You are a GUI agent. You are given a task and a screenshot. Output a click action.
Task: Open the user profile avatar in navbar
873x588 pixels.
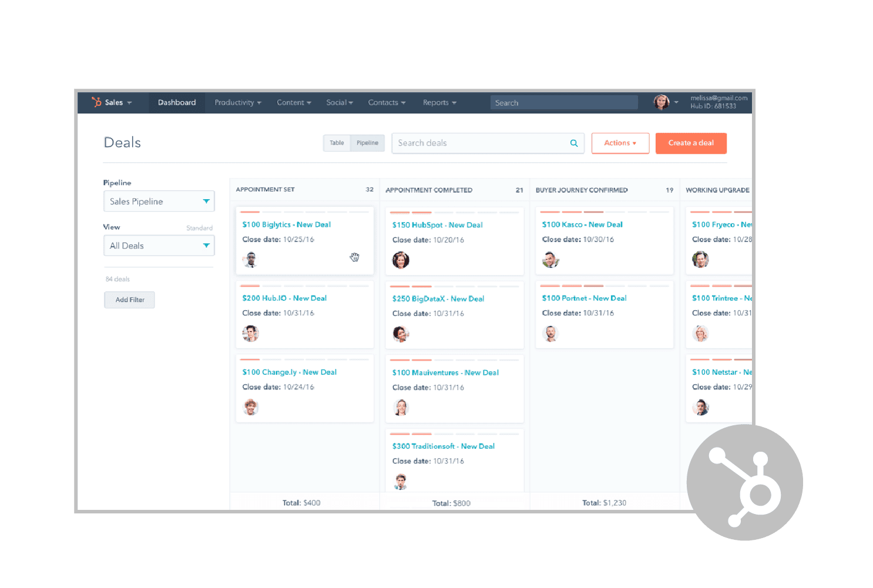[x=662, y=102]
